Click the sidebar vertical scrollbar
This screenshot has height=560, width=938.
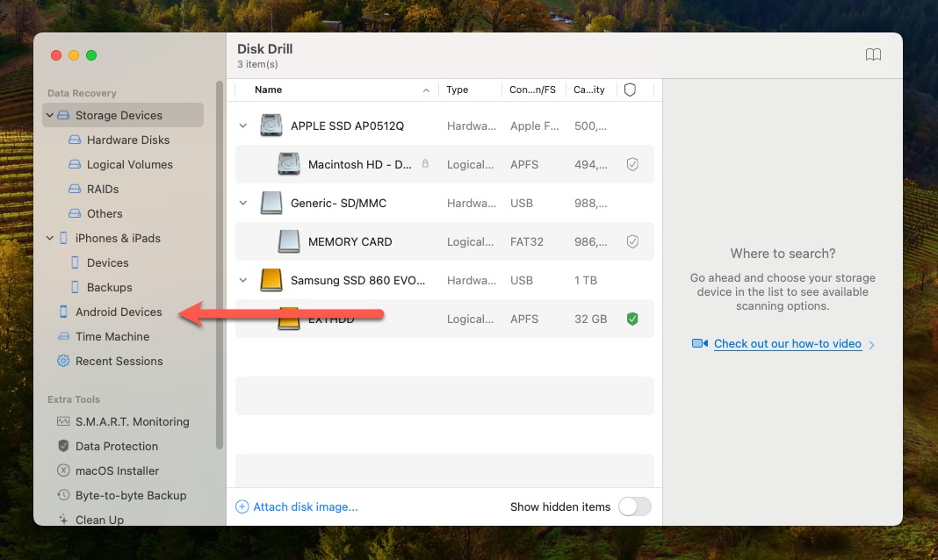point(220,263)
